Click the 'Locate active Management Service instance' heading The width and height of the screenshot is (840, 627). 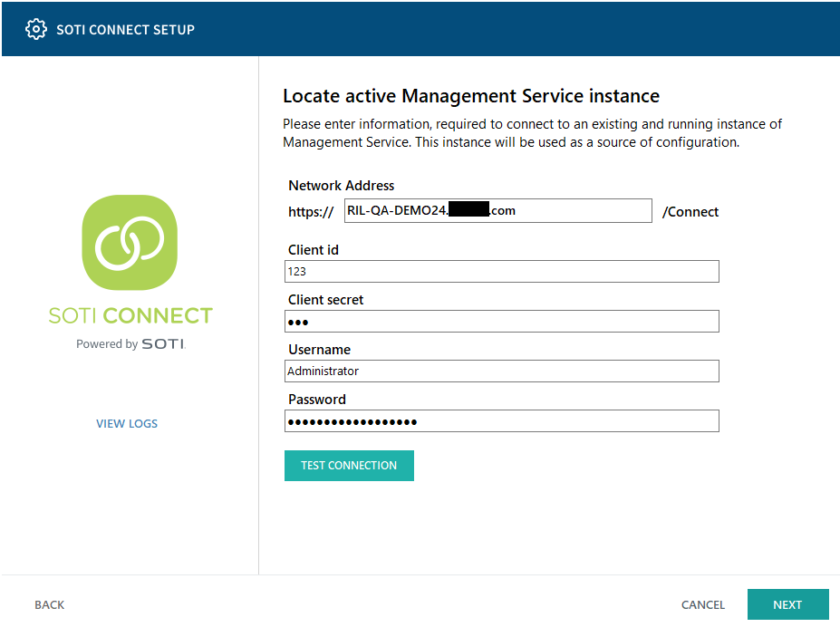pyautogui.click(x=471, y=96)
